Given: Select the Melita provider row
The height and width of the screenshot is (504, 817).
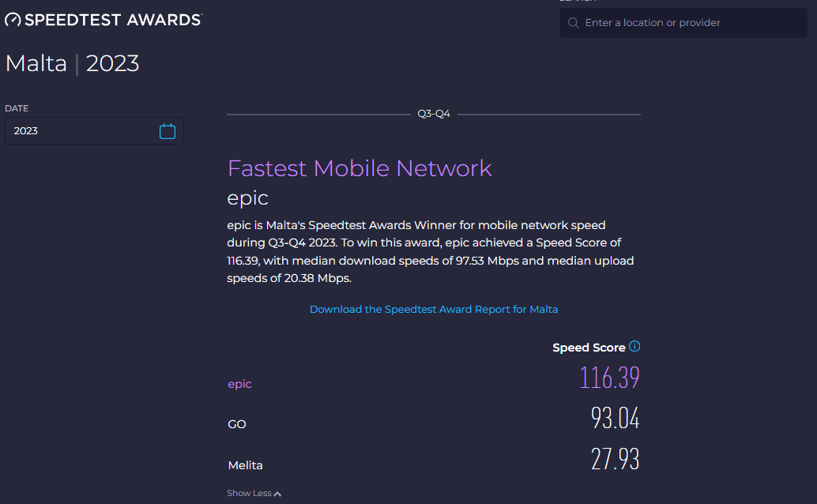Looking at the screenshot, I should click(246, 465).
